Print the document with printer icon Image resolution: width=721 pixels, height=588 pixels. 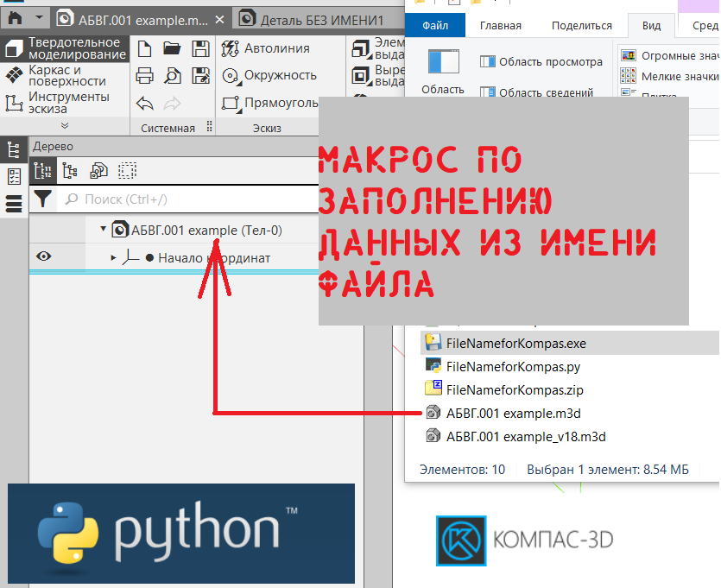pos(145,76)
